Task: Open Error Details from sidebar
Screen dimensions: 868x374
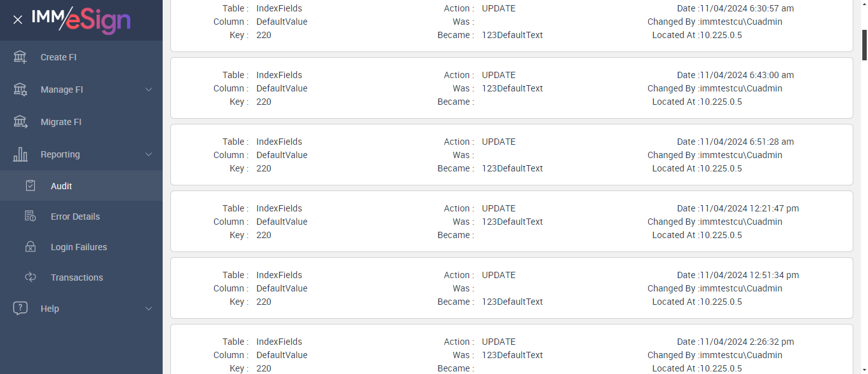Action: tap(75, 217)
